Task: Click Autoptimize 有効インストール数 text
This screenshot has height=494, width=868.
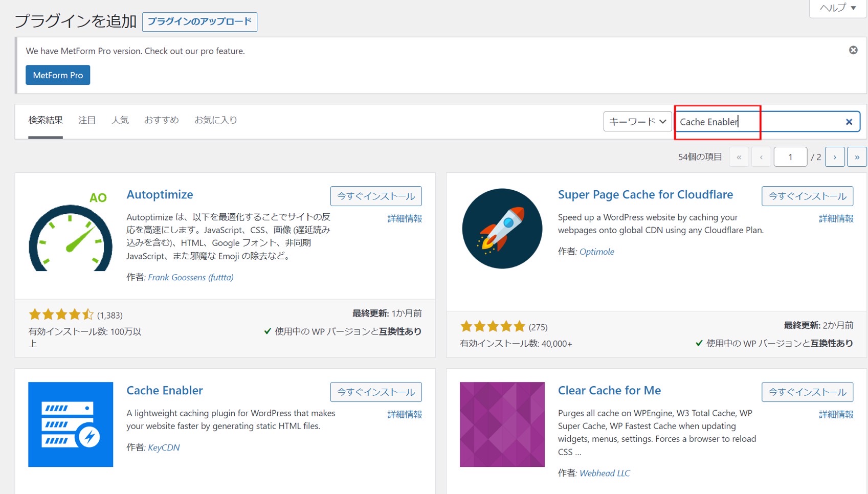Action: [85, 338]
